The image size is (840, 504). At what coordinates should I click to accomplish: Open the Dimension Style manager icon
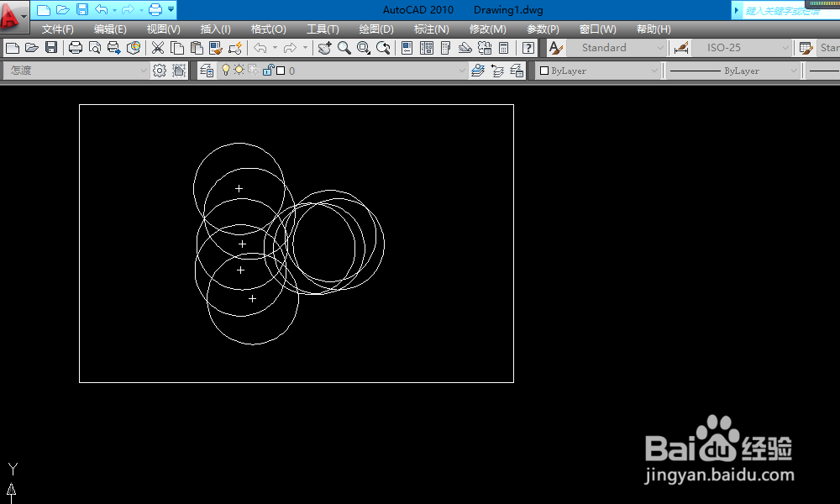point(681,48)
